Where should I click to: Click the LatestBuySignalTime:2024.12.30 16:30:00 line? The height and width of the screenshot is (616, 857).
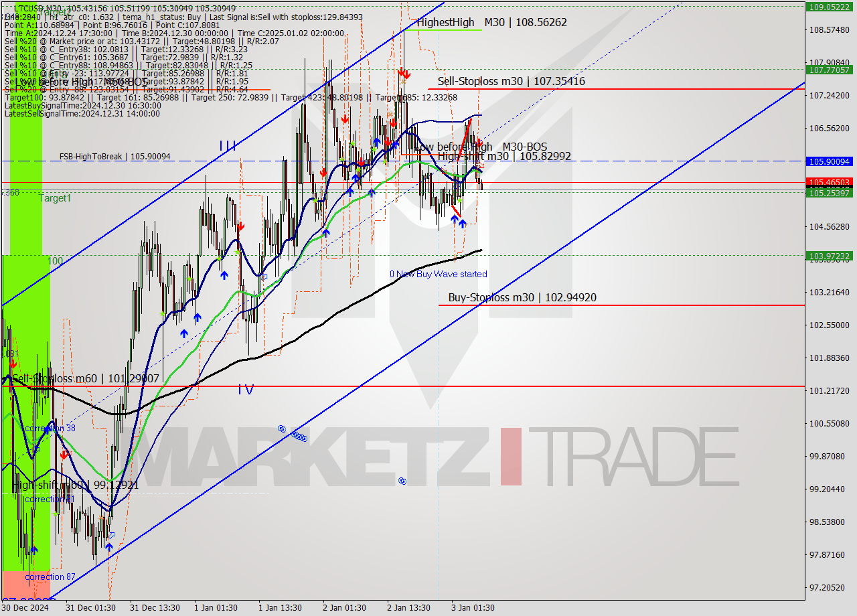[83, 106]
